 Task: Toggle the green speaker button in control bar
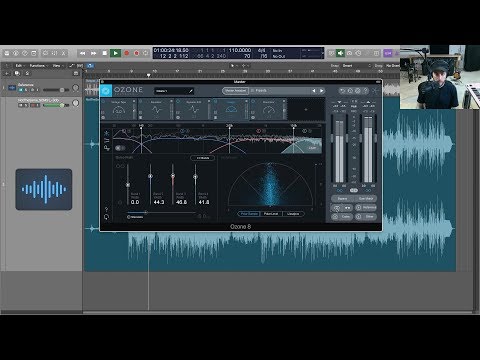(340, 53)
